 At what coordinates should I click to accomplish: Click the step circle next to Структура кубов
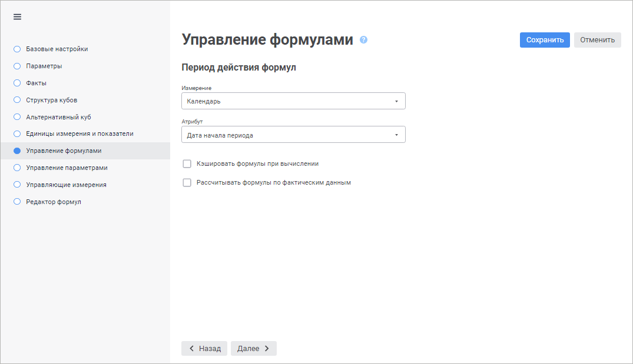coord(17,100)
